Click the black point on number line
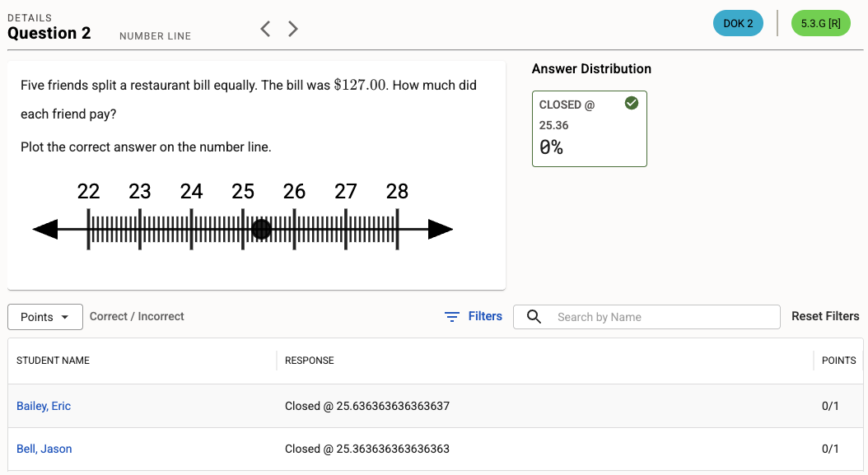The height and width of the screenshot is (475, 868). pos(261,229)
